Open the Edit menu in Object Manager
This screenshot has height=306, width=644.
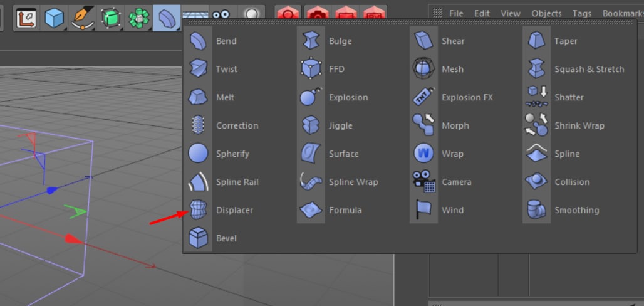482,13
